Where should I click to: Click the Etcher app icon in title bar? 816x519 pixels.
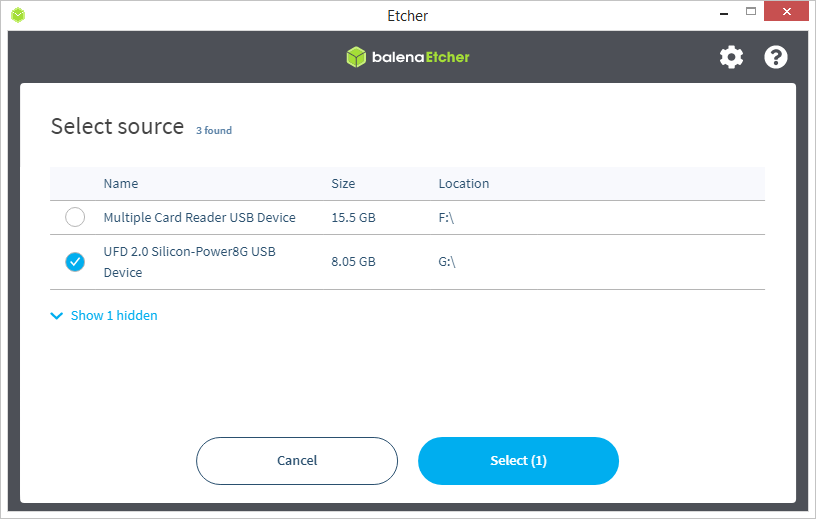18,15
